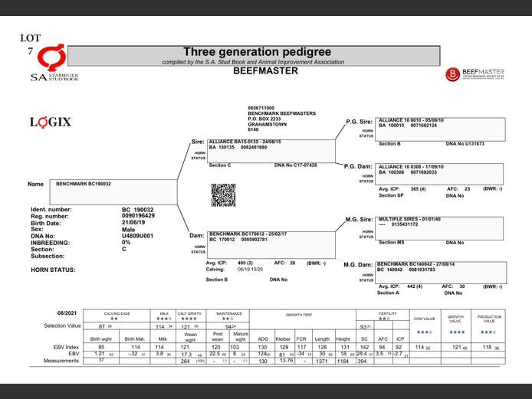Click the Production Value star rating
532x399 pixels.
point(489,332)
